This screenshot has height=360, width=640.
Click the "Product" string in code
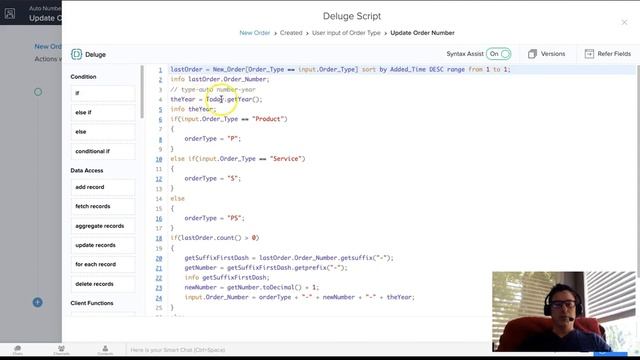click(268, 119)
